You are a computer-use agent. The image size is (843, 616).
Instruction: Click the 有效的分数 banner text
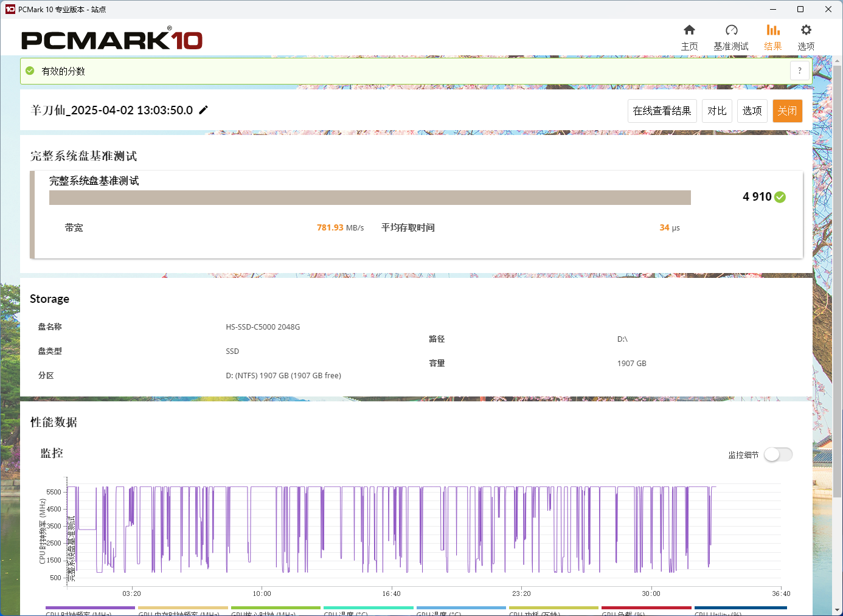click(x=63, y=71)
